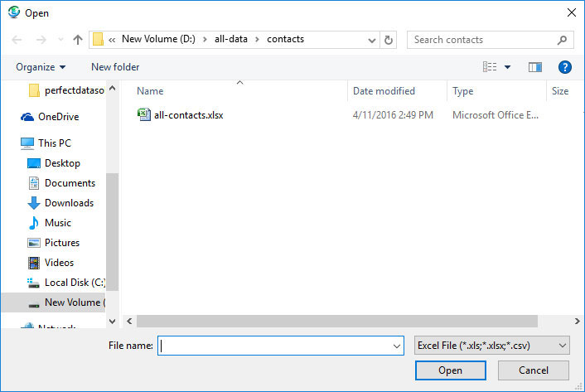Toggle the preview pane icon
The height and width of the screenshot is (392, 585).
(534, 67)
